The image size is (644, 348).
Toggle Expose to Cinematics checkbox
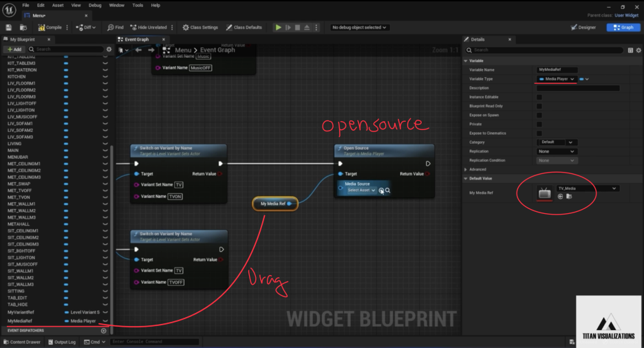[x=539, y=133]
